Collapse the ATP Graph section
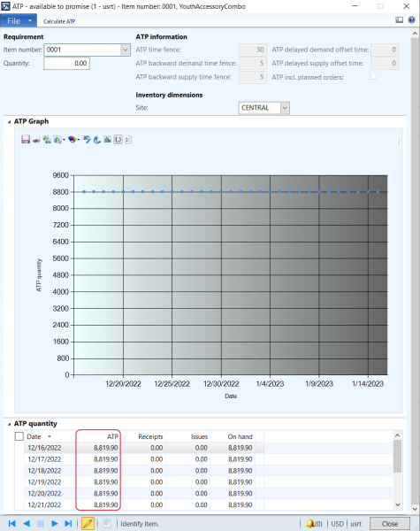 tap(9, 121)
